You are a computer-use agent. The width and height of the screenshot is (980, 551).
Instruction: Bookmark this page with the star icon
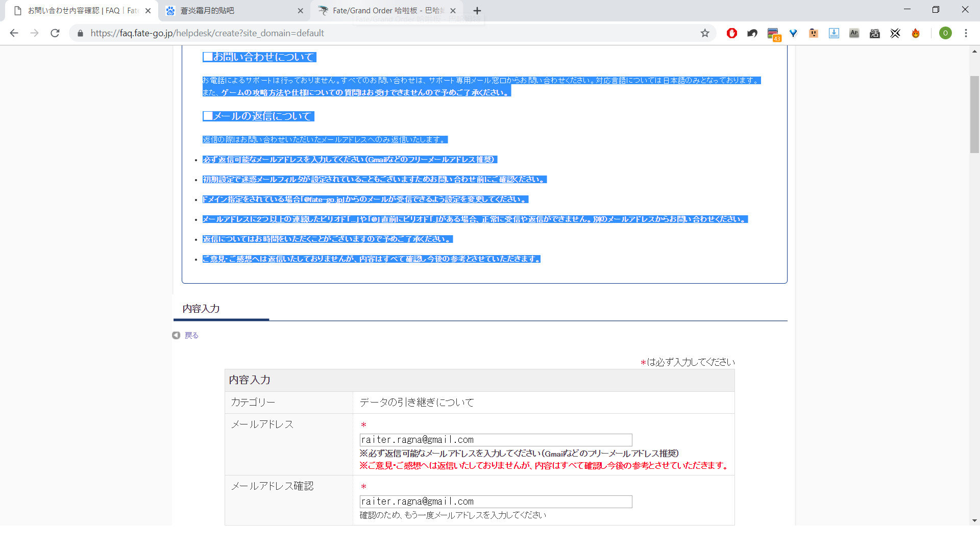coord(705,33)
